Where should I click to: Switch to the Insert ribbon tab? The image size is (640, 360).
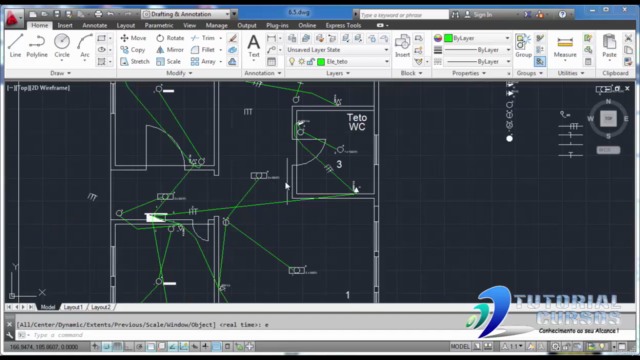(x=65, y=25)
